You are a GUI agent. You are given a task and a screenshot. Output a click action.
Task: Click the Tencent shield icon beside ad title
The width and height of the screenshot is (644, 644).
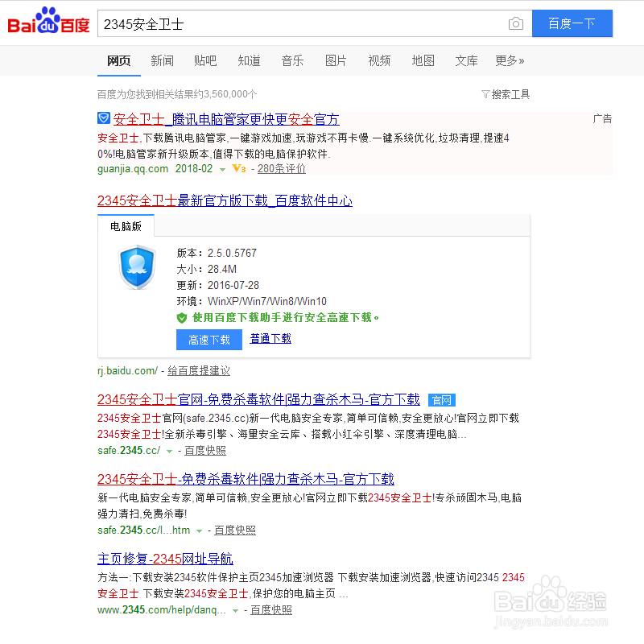104,118
